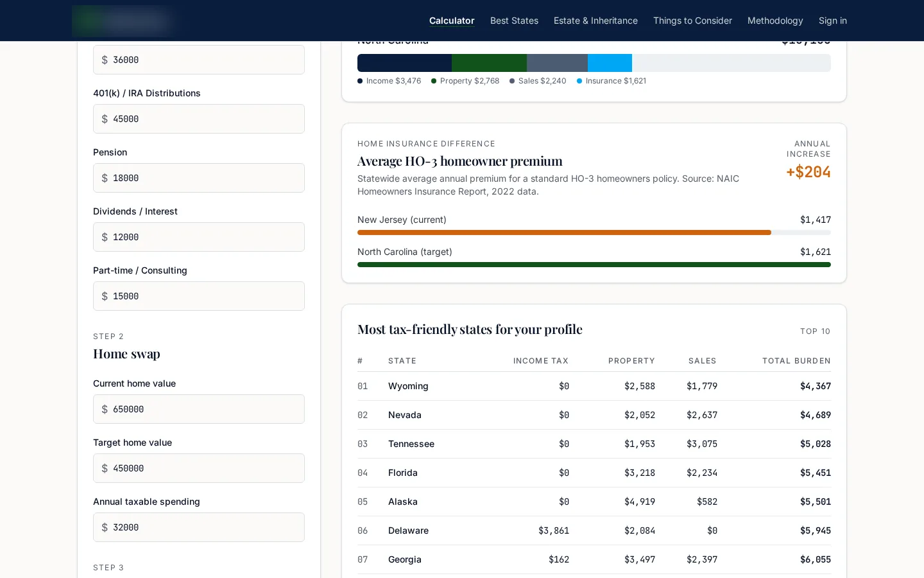The height and width of the screenshot is (578, 924).
Task: Edit the 401(k) / IRA Distributions field
Action: click(199, 119)
